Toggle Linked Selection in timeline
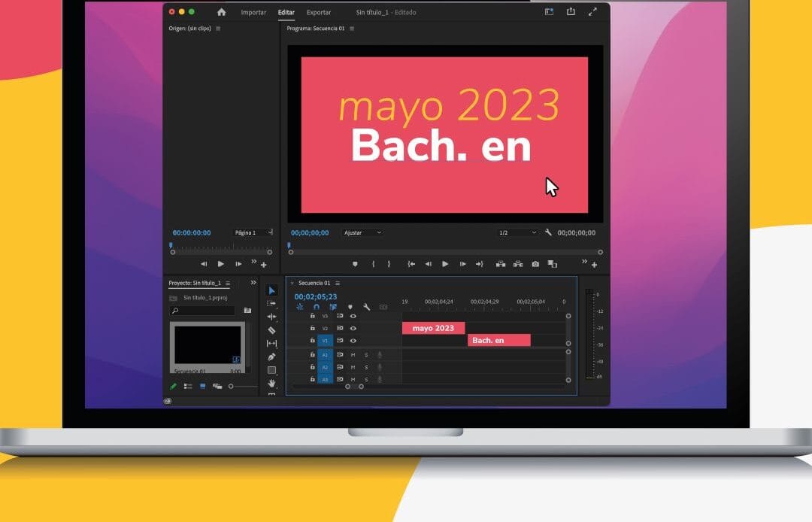 [x=333, y=307]
